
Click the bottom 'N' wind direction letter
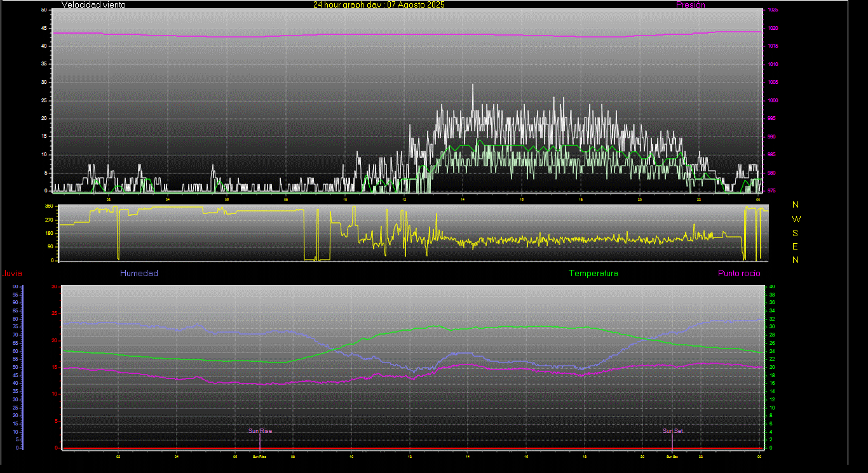pos(796,260)
